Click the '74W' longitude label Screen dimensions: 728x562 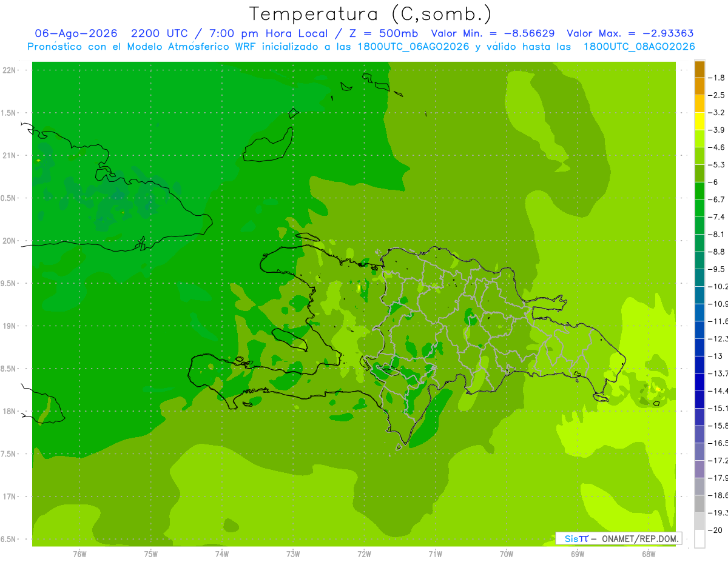222,554
